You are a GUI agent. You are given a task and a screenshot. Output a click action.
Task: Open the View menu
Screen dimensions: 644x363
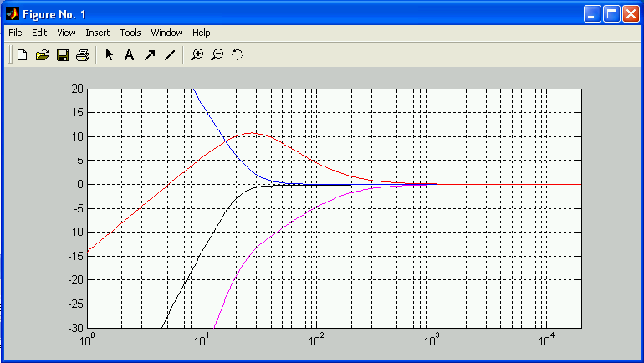[x=66, y=33]
